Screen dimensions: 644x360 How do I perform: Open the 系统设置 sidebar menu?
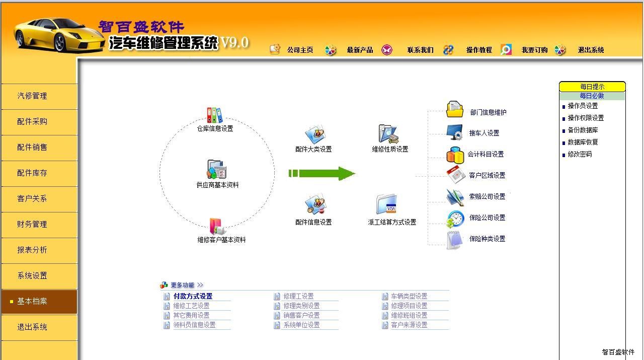tap(39, 276)
